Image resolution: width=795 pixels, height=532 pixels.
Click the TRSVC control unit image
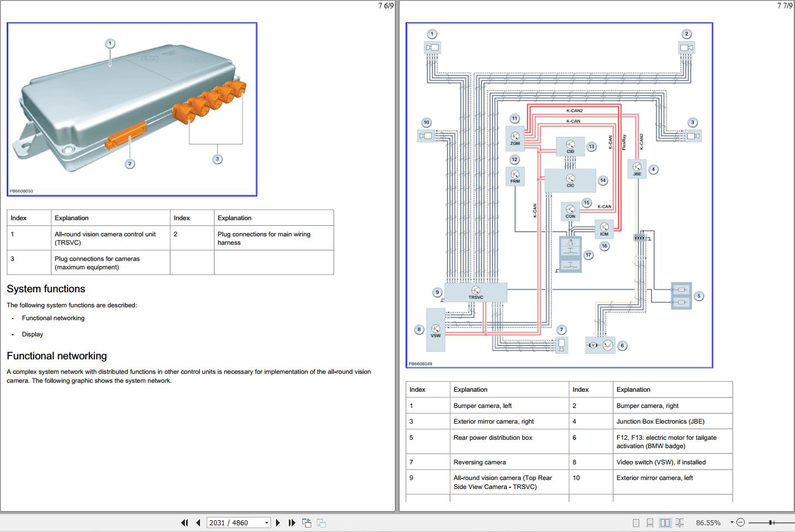132,110
